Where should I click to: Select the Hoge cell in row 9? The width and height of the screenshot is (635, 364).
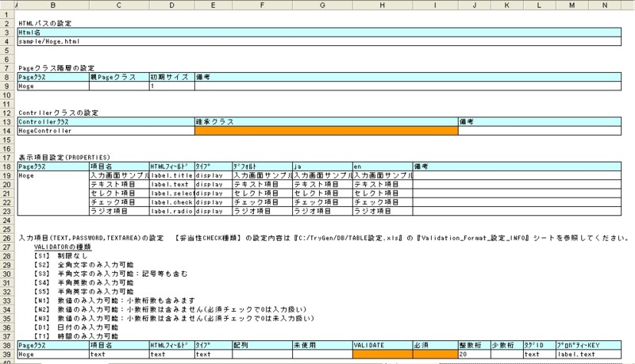click(x=53, y=86)
